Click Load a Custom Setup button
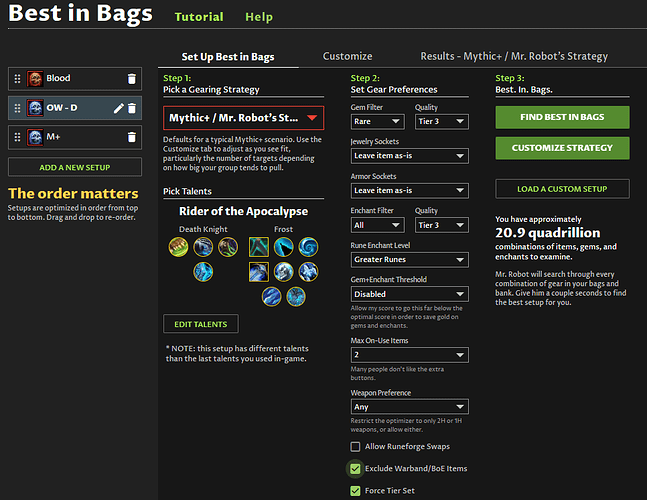 (562, 189)
